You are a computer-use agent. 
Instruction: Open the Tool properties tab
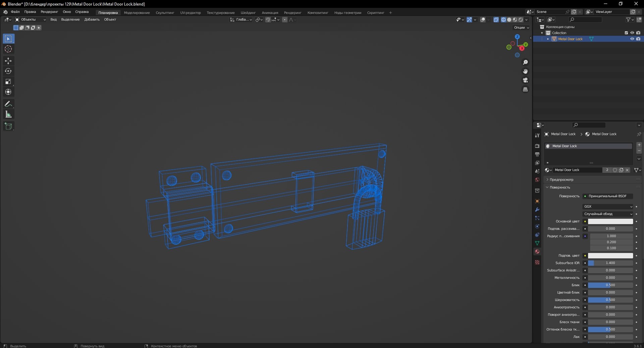tap(537, 135)
